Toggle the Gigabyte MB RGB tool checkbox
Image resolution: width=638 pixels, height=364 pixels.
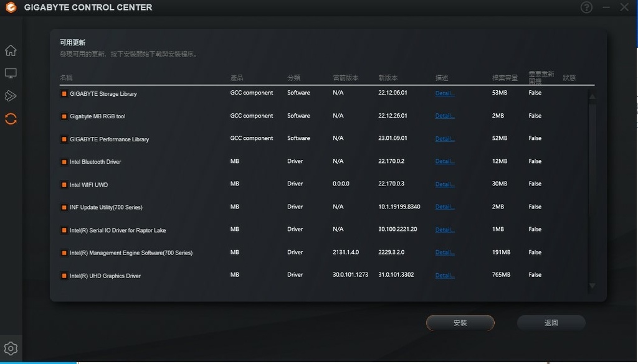(64, 116)
